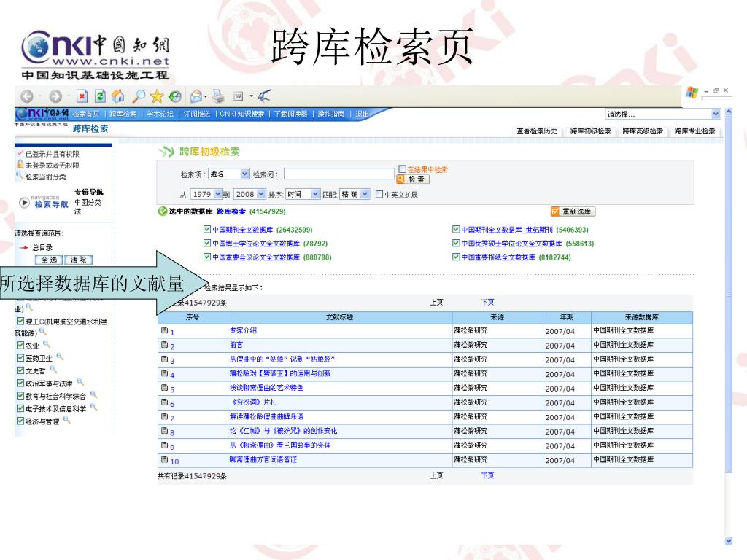
Task: Switch to the 跨库专业检索 tab
Action: [x=694, y=131]
